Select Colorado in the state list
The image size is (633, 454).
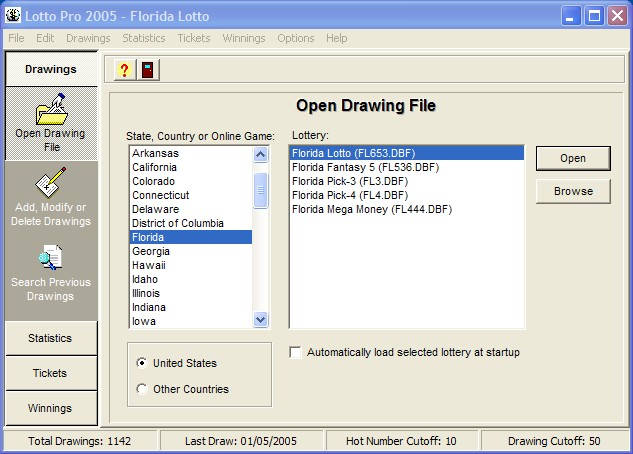click(x=191, y=181)
